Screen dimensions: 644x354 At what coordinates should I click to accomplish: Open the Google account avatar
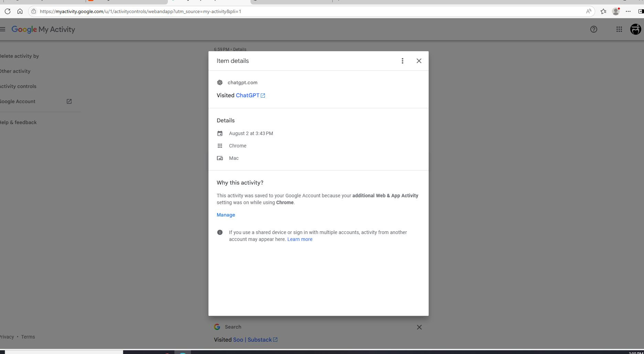tap(635, 29)
